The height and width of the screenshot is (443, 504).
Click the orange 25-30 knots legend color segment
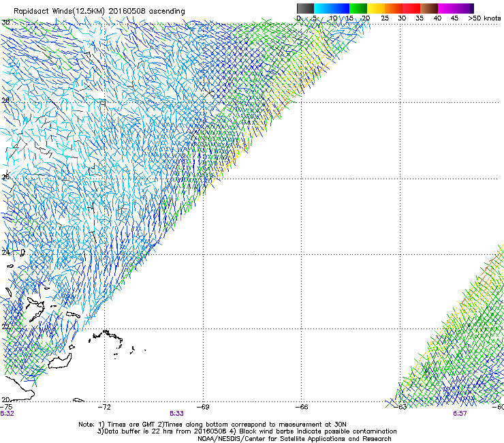pyautogui.click(x=394, y=8)
